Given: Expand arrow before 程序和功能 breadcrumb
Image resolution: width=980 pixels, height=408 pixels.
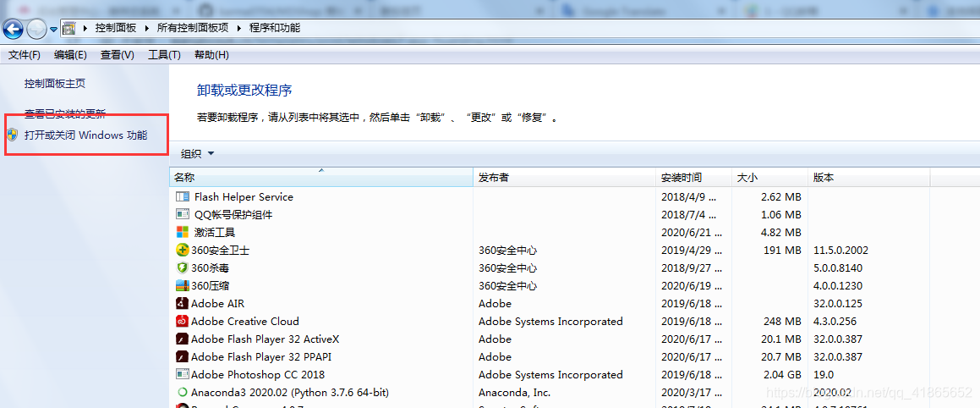Looking at the screenshot, I should tap(240, 28).
